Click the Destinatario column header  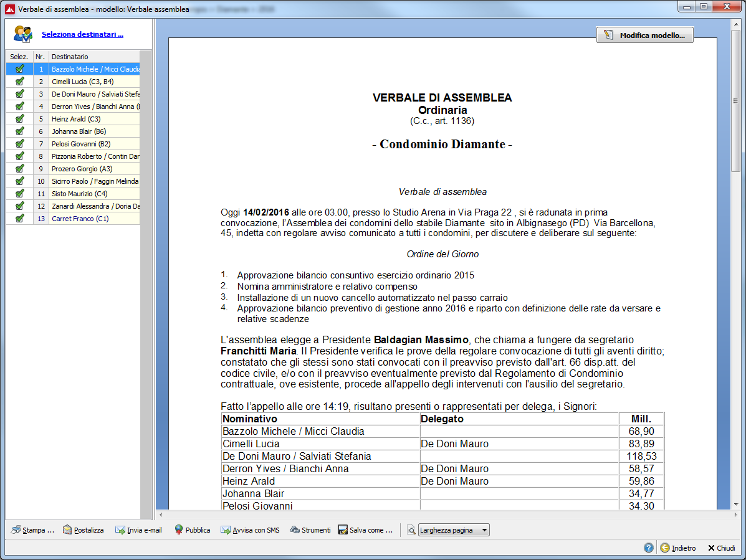coord(95,57)
